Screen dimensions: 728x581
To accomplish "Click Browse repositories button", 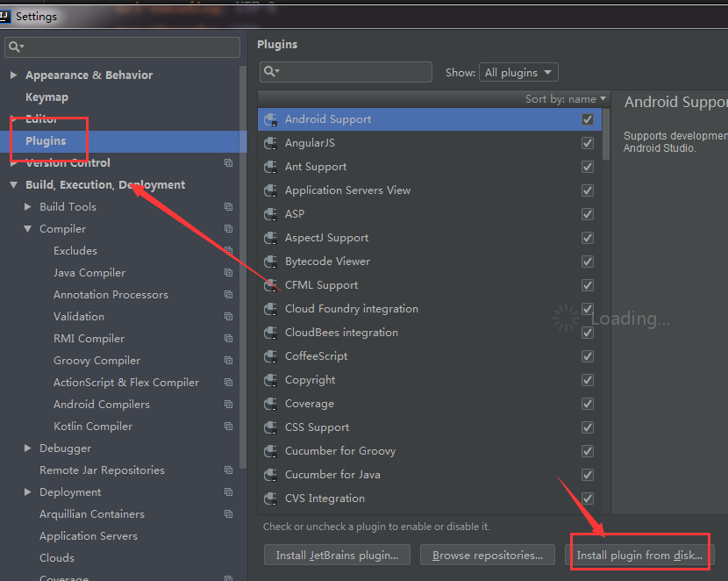I will click(488, 555).
